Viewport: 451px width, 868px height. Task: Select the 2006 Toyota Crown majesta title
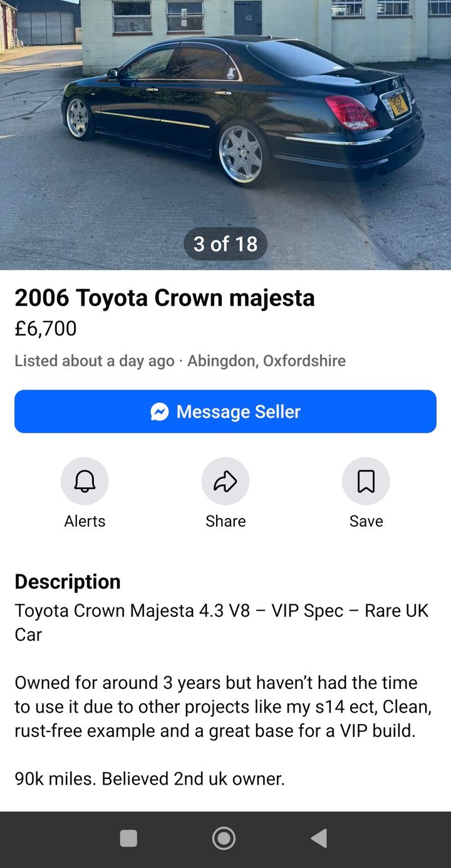click(165, 298)
